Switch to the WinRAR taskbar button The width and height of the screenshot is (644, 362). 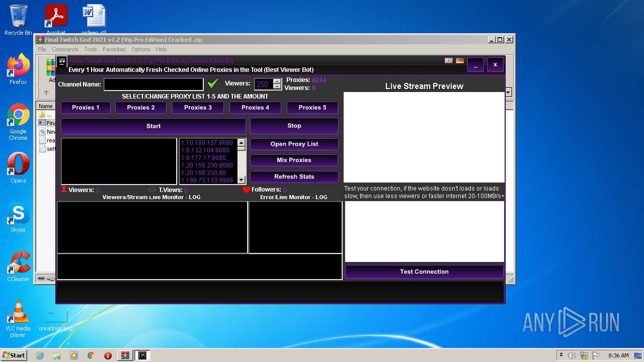tap(125, 355)
